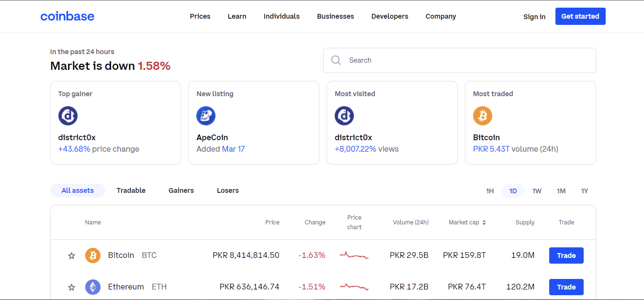
Task: Click PKR 5.43T volume text
Action: [516, 149]
